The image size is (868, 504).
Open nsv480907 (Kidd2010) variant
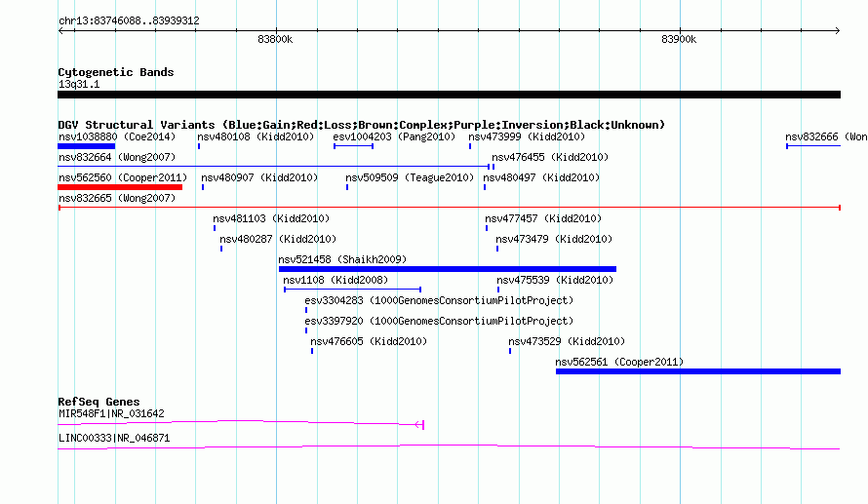(259, 177)
